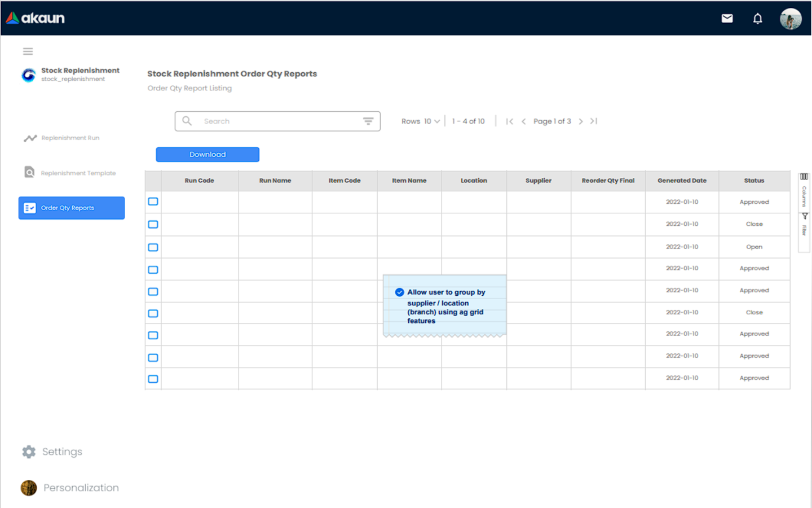Sort by the Supplier column header
Image resolution: width=812 pixels, height=508 pixels.
[x=539, y=181]
